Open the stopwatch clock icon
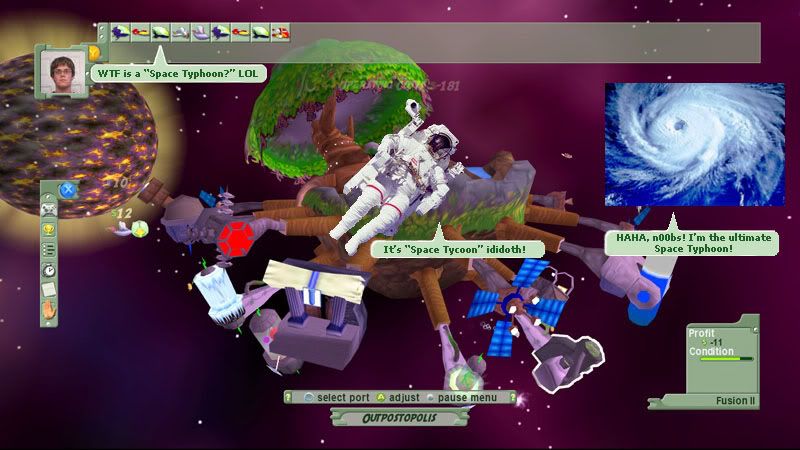 click(x=48, y=269)
